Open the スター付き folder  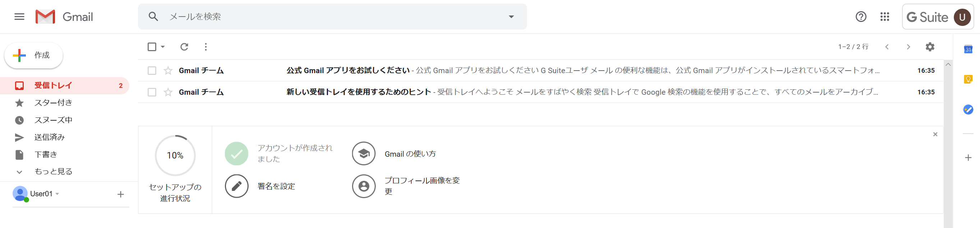[53, 103]
